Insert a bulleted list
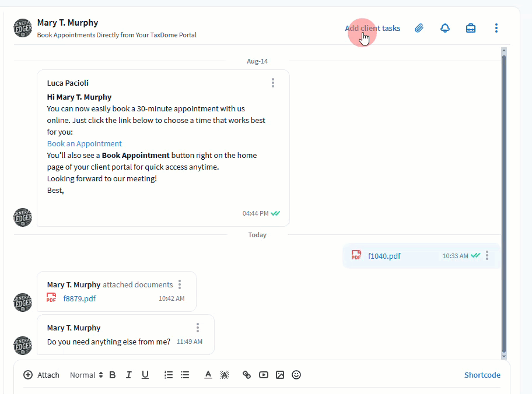Image resolution: width=532 pixels, height=394 pixels. point(185,375)
